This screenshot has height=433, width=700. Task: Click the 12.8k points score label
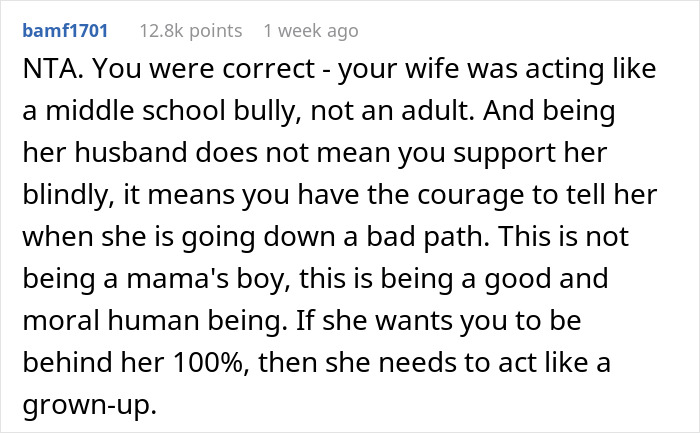point(191,31)
